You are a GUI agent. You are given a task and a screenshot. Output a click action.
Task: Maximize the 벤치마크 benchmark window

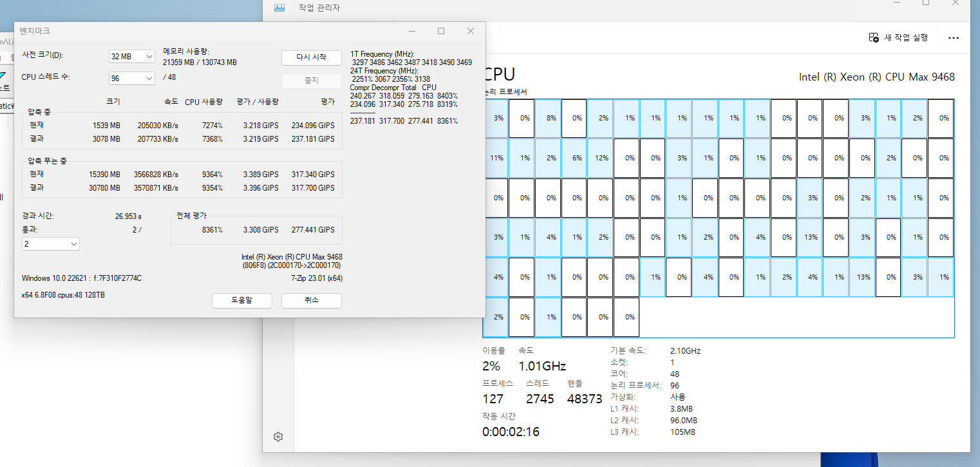441,31
